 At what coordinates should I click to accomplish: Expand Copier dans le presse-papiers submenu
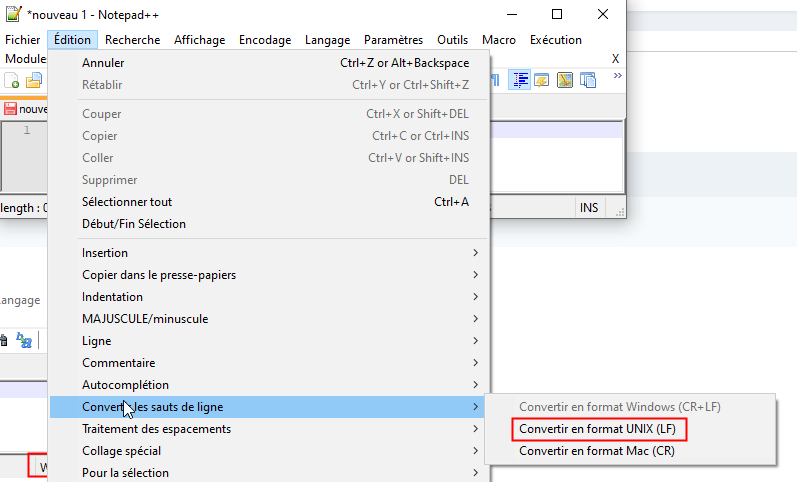tap(268, 275)
